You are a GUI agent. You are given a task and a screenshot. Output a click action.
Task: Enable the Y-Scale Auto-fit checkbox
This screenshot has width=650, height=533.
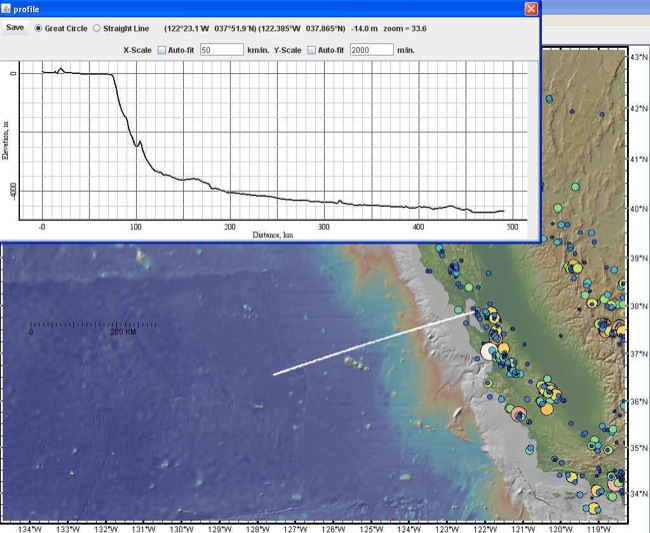(313, 49)
